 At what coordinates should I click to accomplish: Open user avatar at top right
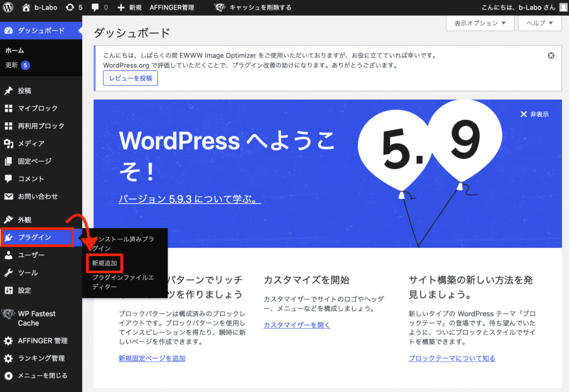coord(563,7)
